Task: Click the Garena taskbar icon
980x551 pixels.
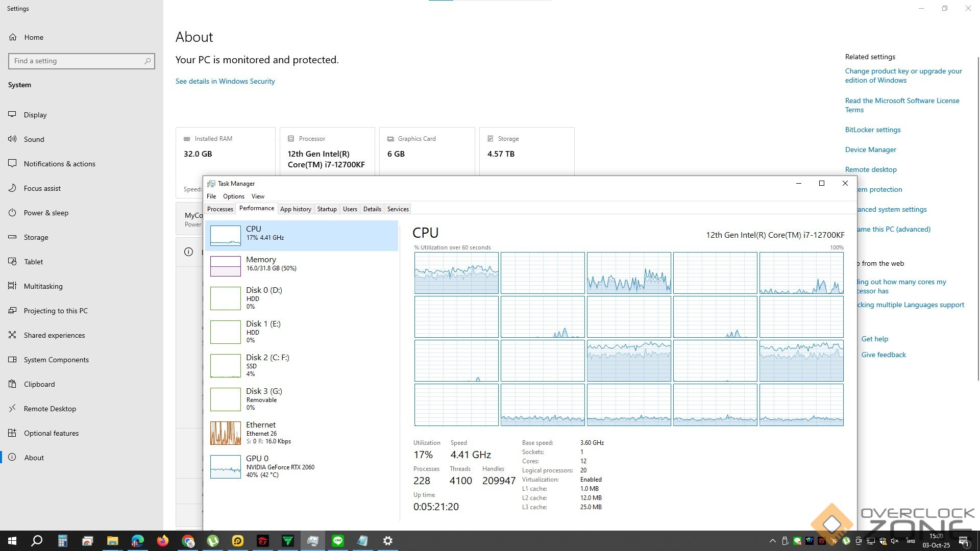Action: (x=263, y=541)
